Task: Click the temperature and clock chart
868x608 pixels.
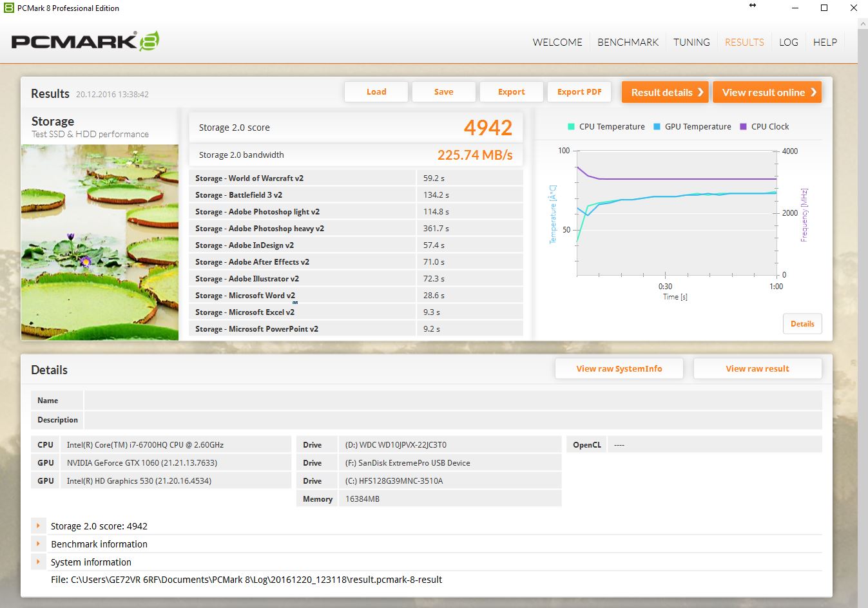Action: [x=677, y=213]
